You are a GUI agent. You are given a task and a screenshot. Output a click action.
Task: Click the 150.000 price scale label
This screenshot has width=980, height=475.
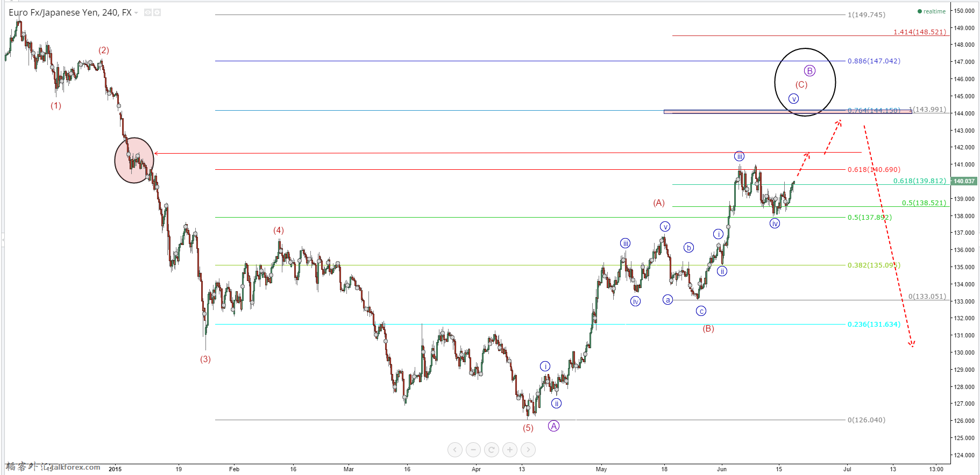(x=964, y=11)
